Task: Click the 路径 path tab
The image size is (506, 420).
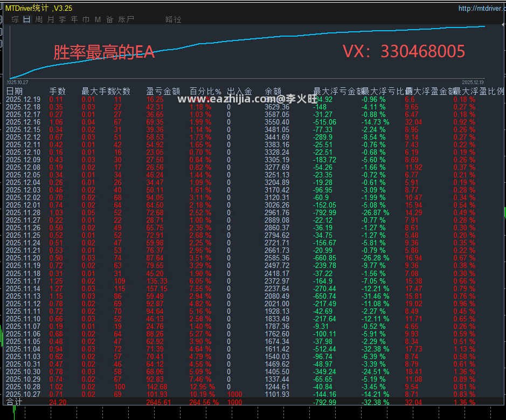Action: click(174, 19)
